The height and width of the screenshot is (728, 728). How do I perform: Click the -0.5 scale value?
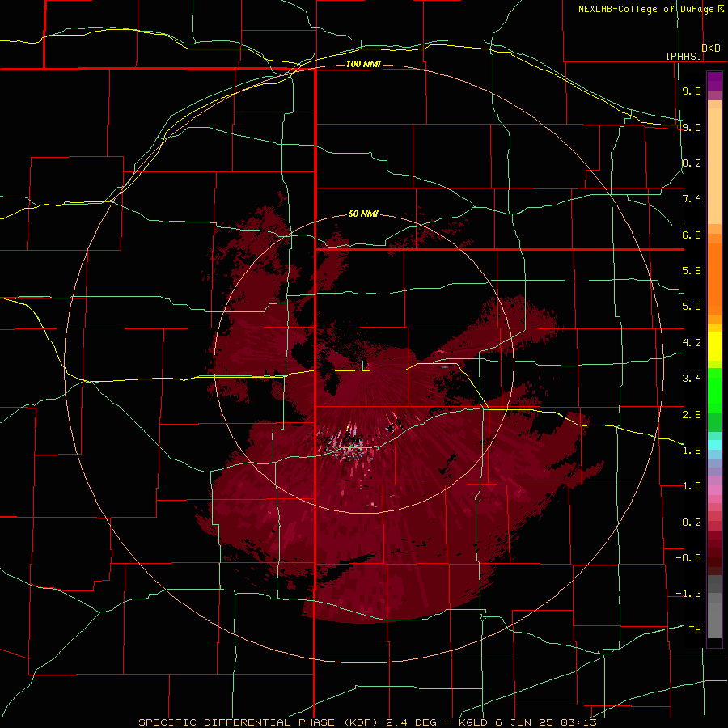point(688,558)
